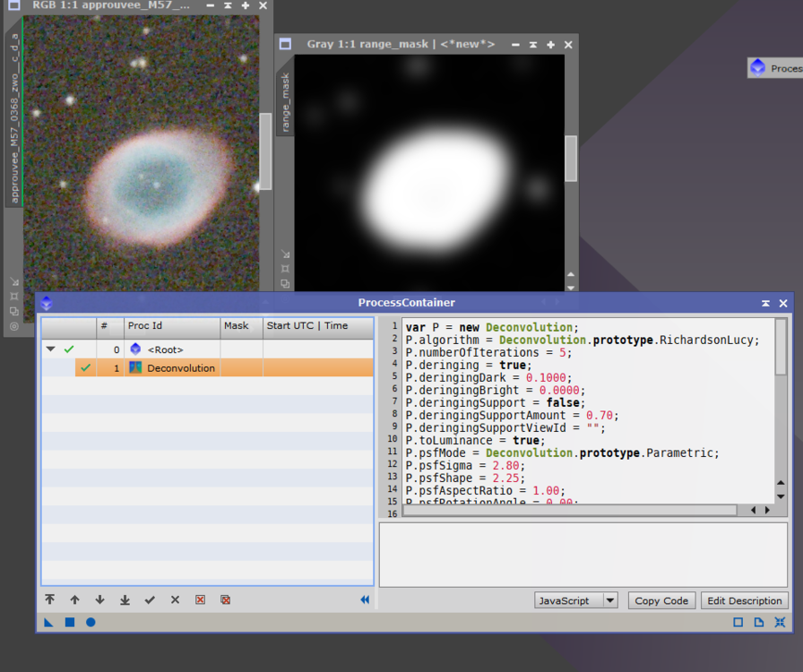
Task: Shade the range_mask image window
Action: coord(533,45)
